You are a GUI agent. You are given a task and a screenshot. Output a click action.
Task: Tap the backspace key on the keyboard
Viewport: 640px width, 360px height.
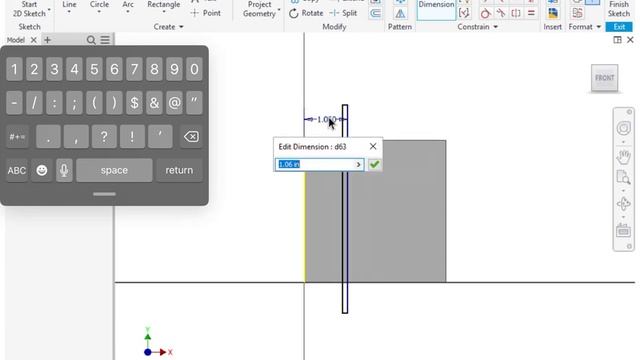click(x=191, y=136)
